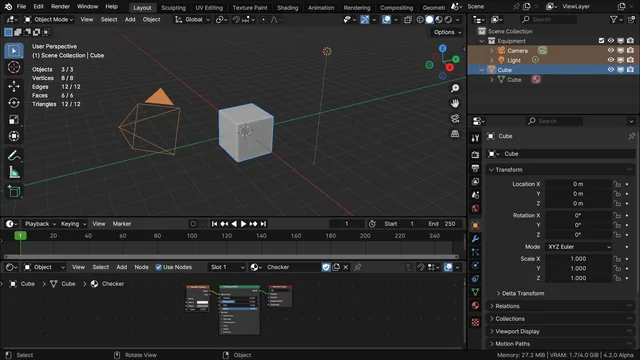Toggle the camera view icon in viewport

click(455, 118)
